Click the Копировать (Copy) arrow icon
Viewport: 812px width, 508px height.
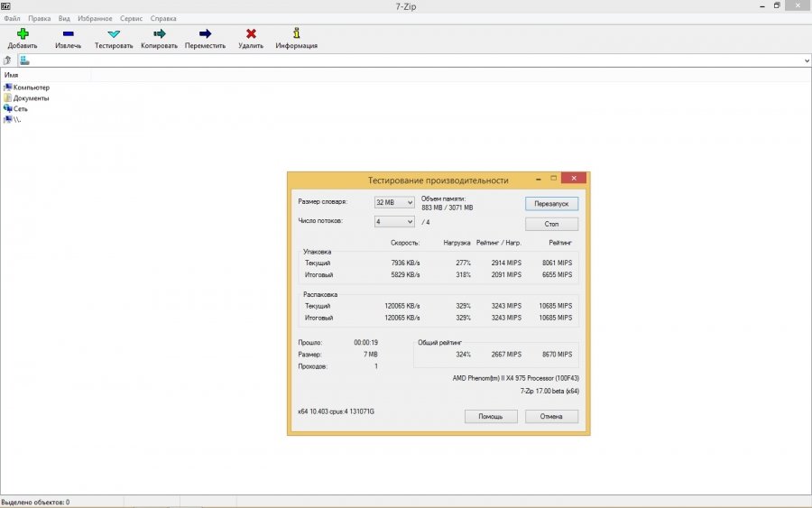(x=159, y=33)
